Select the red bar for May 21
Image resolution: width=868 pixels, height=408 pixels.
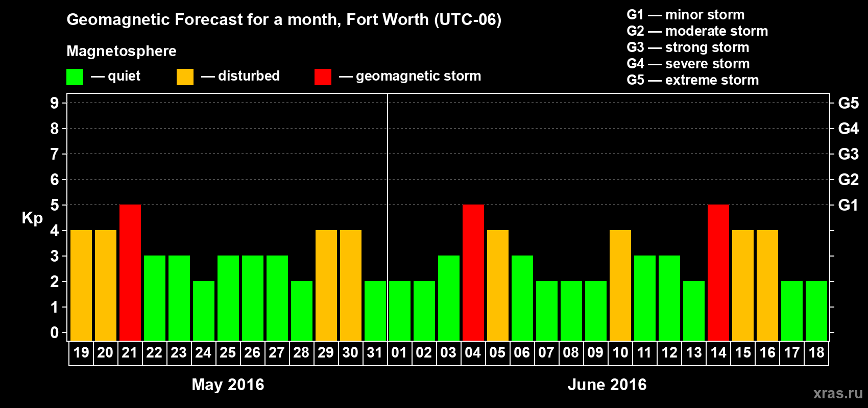pos(130,273)
